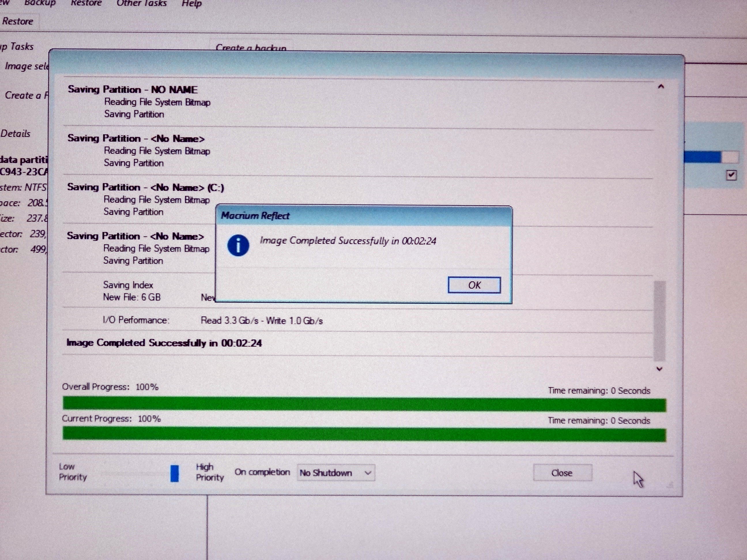Click 'Image Completed Successfully in 00:02:24' log line
Screen dimensions: 747x560
tap(164, 343)
